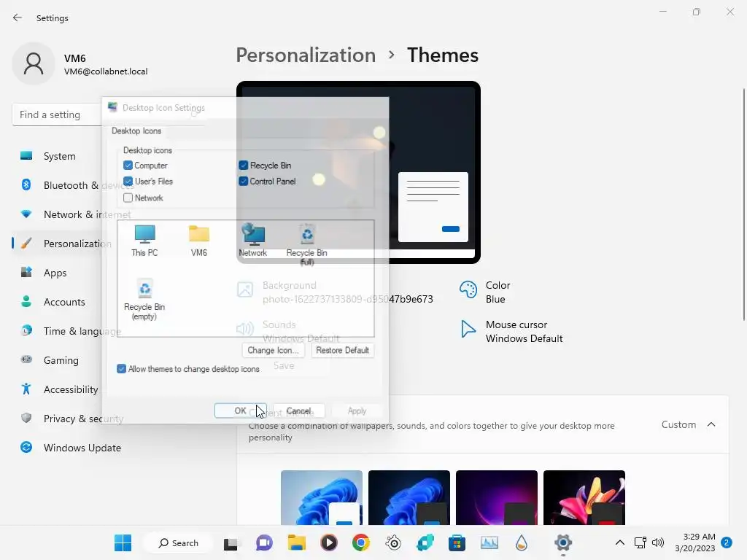Click the Settings gear on taskbar

click(x=563, y=542)
